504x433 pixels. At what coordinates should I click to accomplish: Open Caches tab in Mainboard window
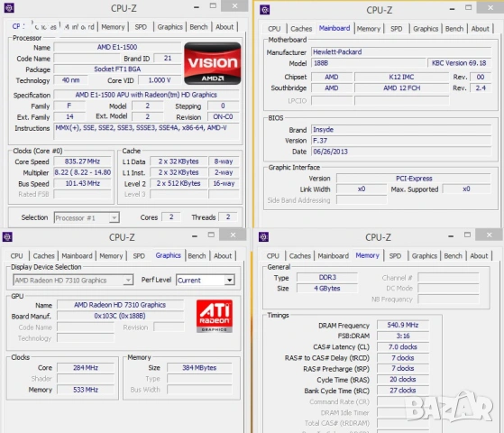tap(301, 29)
